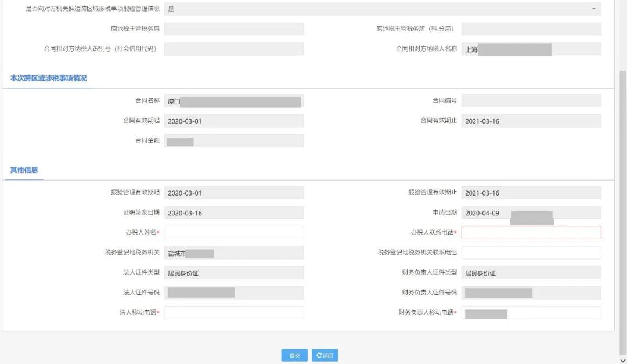Click the 提交 submit button

pyautogui.click(x=294, y=355)
